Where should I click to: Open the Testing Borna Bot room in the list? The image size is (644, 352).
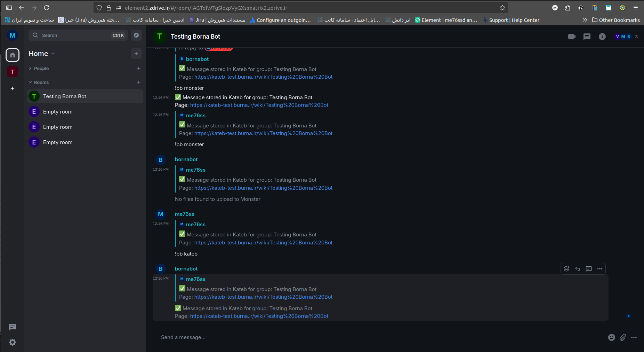click(85, 96)
